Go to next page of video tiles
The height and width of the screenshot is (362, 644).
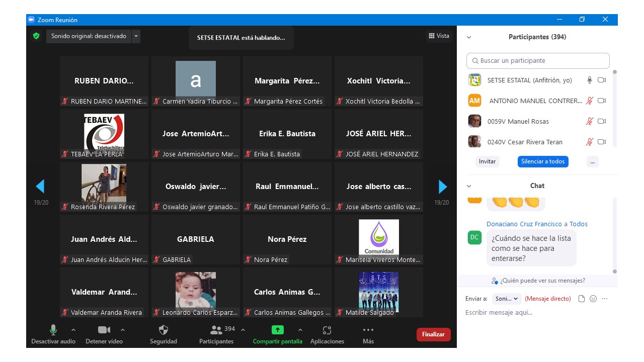click(442, 187)
